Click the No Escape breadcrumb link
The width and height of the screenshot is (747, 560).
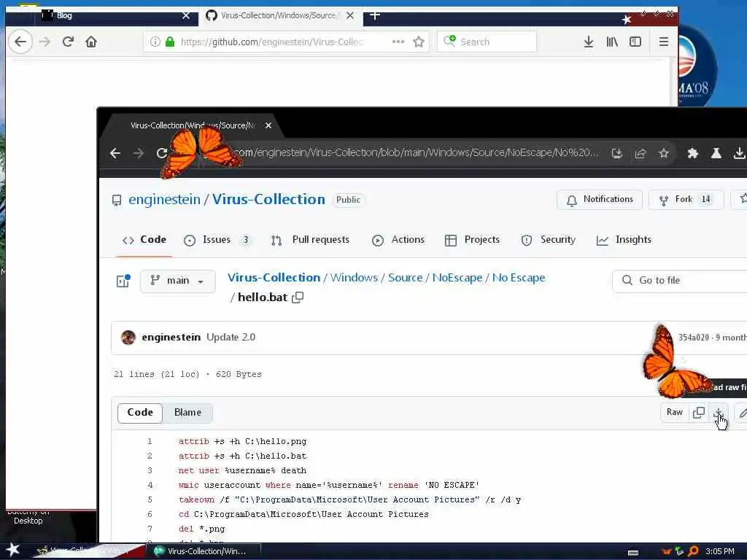click(x=519, y=278)
